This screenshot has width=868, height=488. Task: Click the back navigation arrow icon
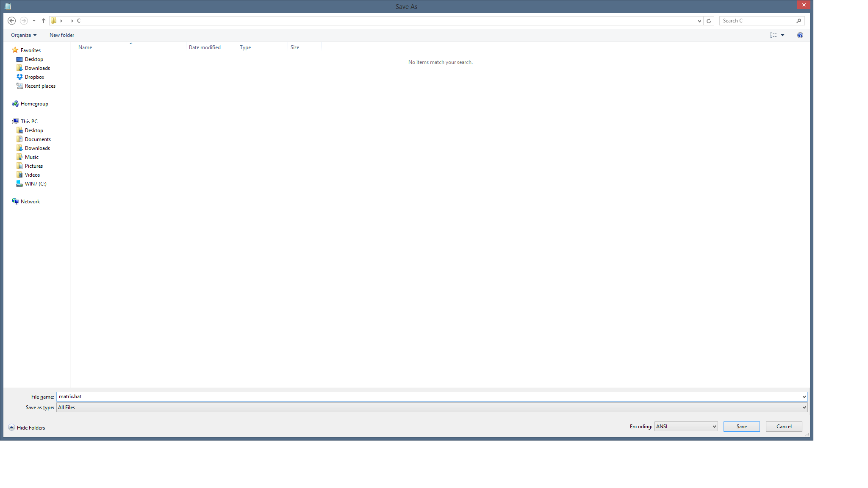[x=11, y=20]
